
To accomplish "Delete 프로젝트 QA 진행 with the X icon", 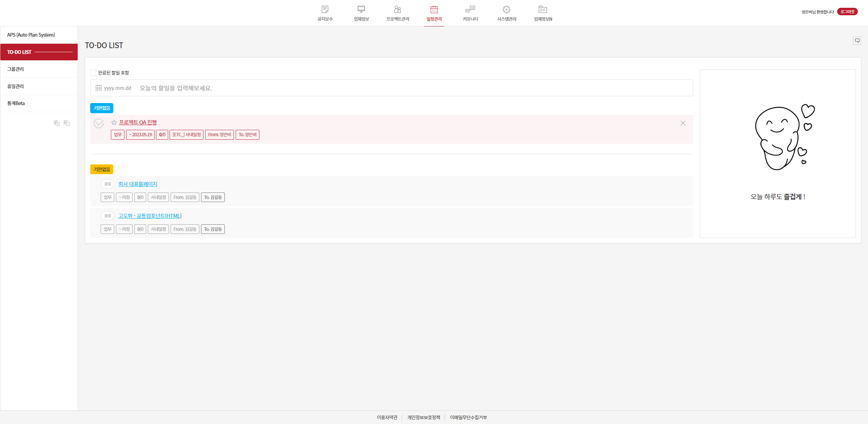I will (x=683, y=123).
